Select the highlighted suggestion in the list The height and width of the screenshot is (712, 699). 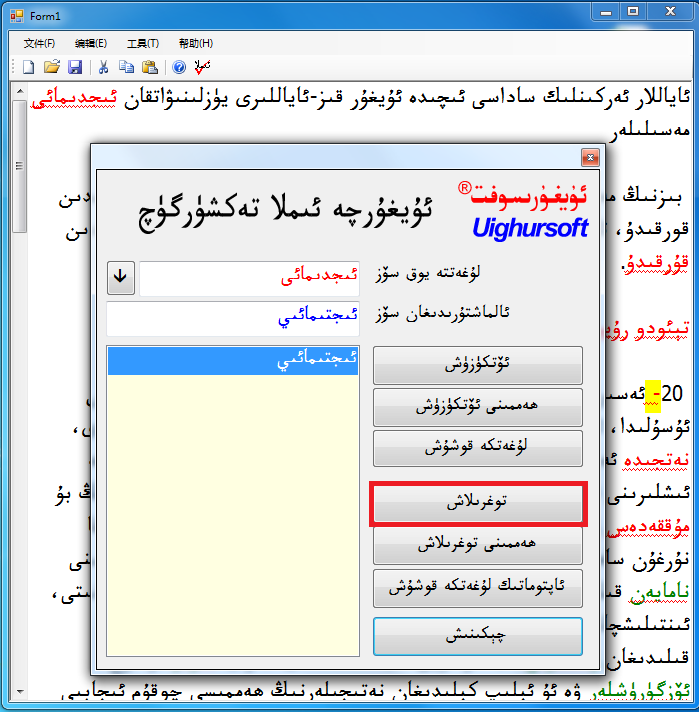[x=233, y=361]
